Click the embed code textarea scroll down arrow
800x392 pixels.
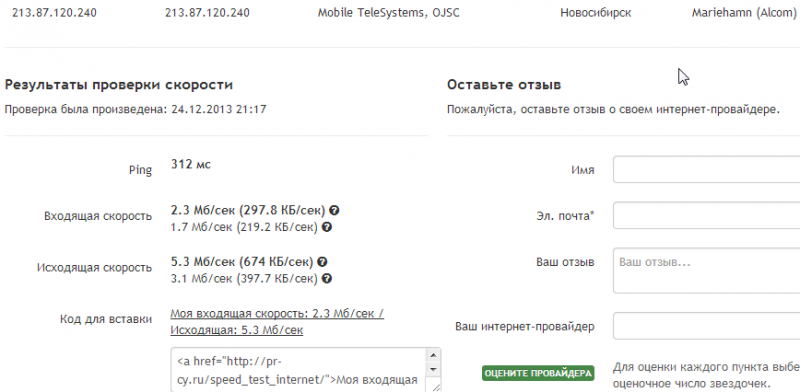tap(433, 369)
